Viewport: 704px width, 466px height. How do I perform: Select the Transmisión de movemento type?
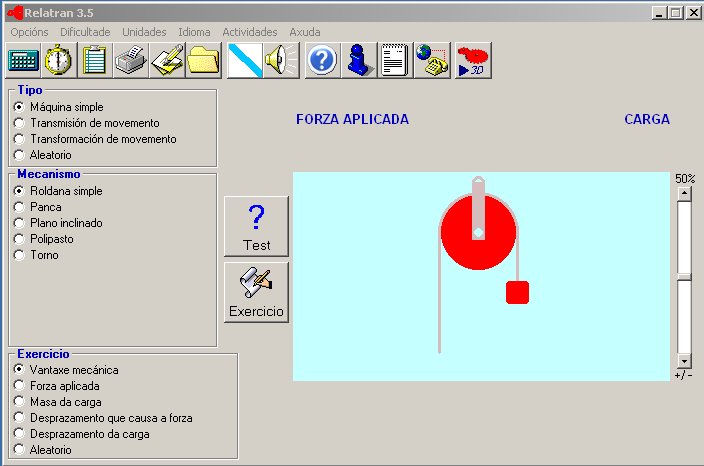[19, 123]
